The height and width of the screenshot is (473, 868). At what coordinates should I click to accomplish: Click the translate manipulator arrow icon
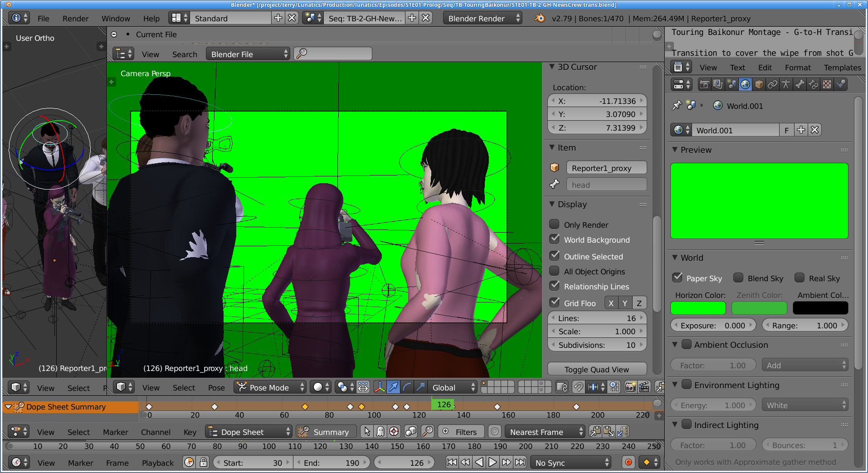[x=393, y=387]
